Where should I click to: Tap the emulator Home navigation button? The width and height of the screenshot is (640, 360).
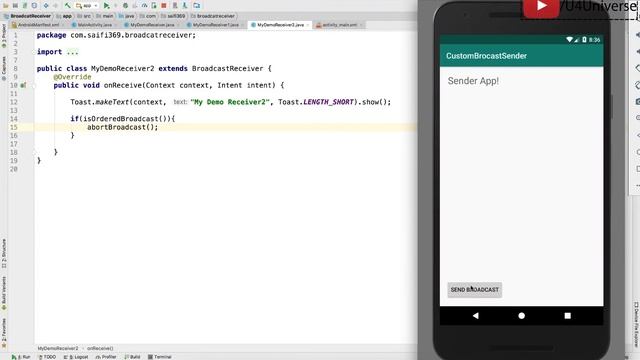click(x=521, y=316)
